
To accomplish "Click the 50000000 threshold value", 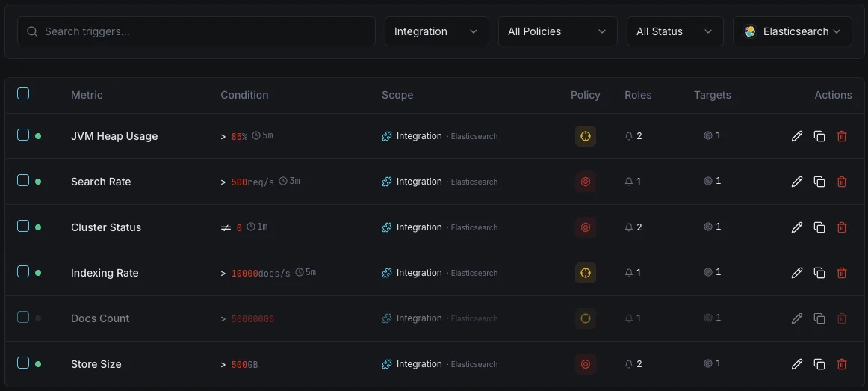I will pos(252,319).
